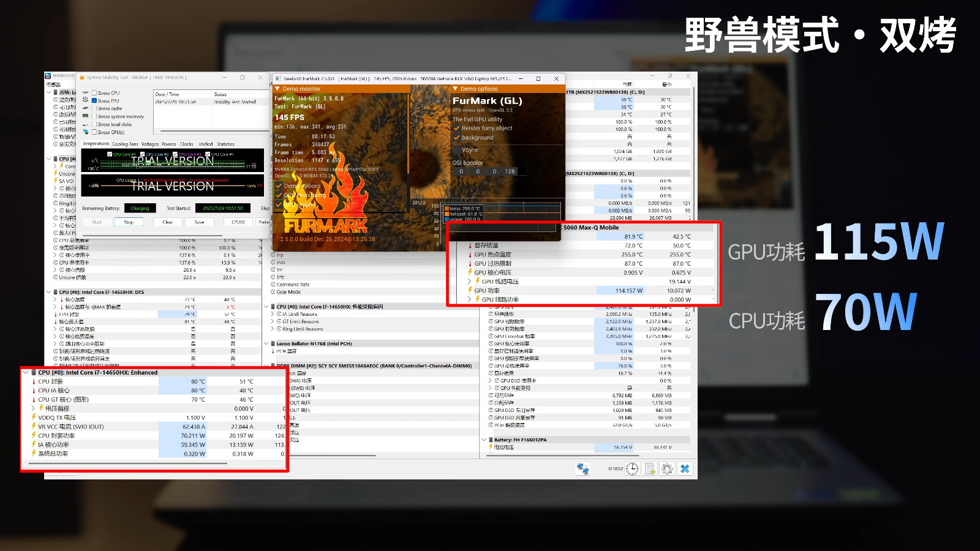Click lightning icon on 电池电压 row

[x=491, y=447]
